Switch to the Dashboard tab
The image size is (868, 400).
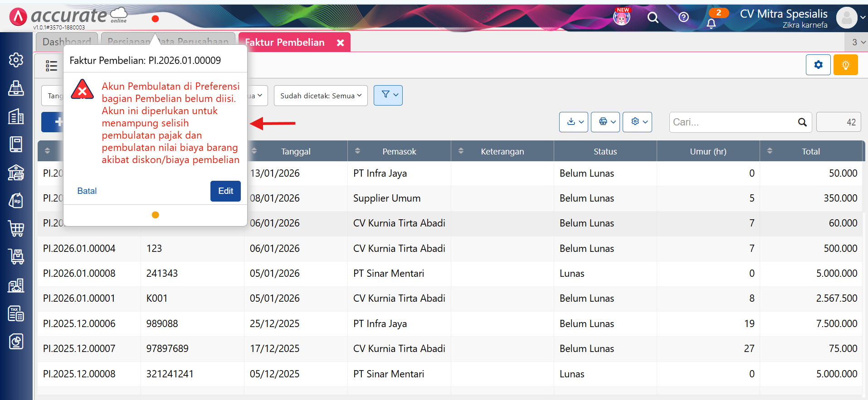pos(67,42)
